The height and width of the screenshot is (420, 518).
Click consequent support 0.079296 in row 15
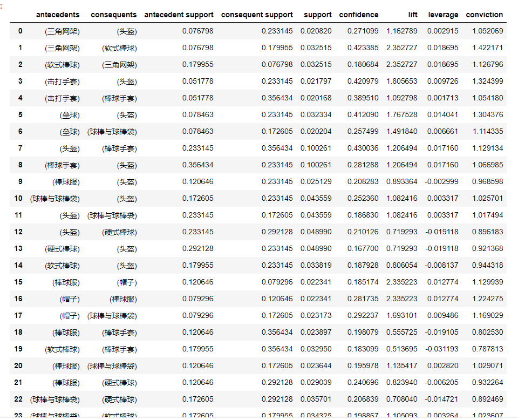(x=277, y=282)
